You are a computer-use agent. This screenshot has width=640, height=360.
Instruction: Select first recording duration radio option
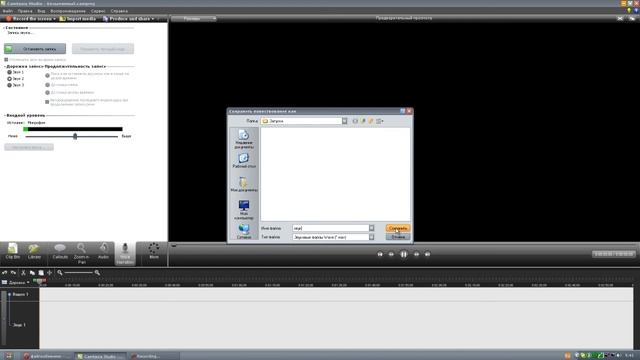[47, 76]
